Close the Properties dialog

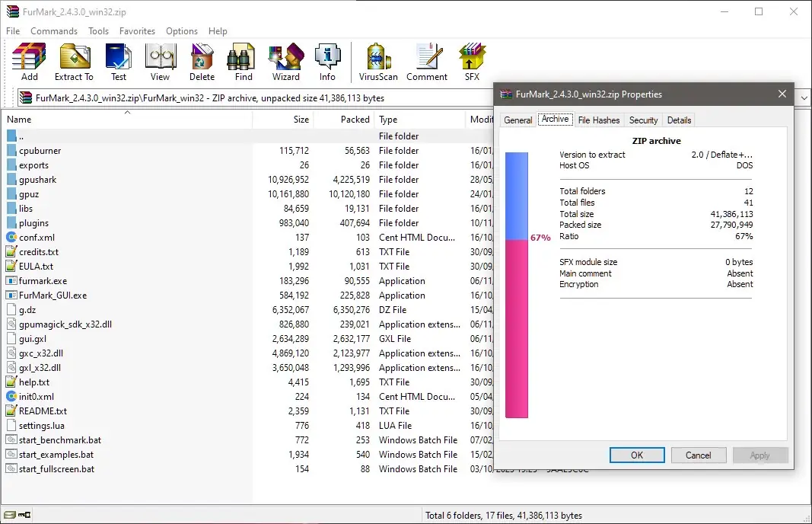[x=782, y=94]
